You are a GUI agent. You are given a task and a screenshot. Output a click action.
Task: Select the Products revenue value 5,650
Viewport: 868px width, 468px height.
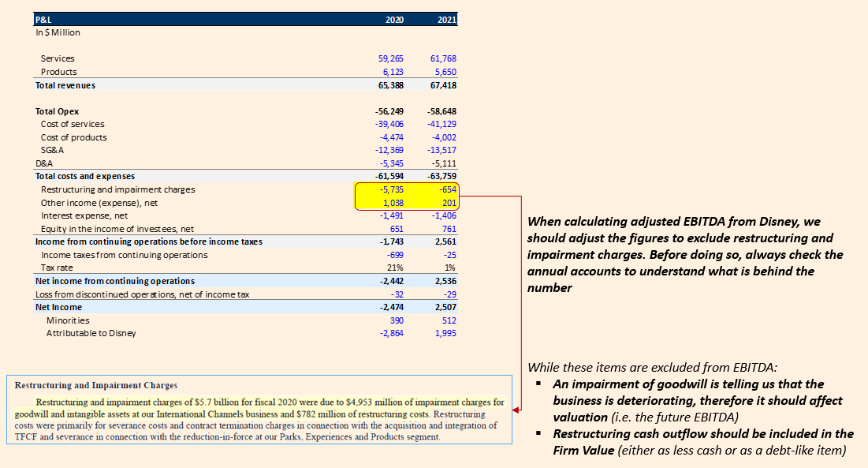(445, 71)
